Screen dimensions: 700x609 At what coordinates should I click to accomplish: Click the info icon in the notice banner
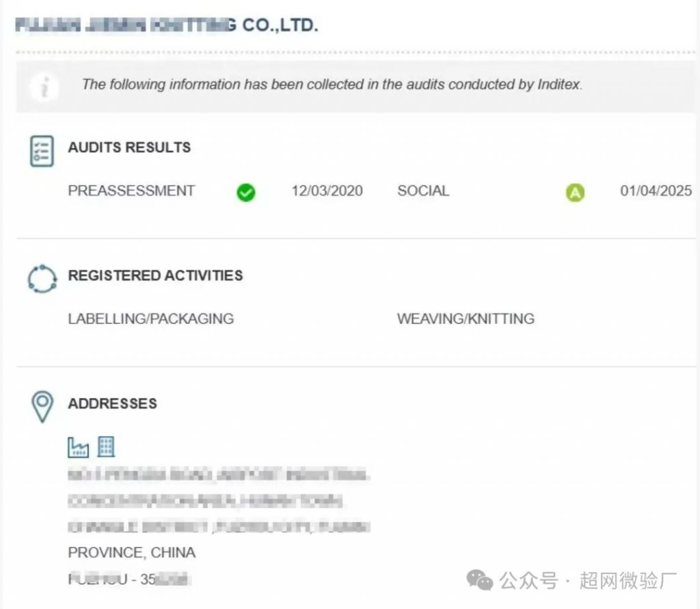click(x=44, y=86)
